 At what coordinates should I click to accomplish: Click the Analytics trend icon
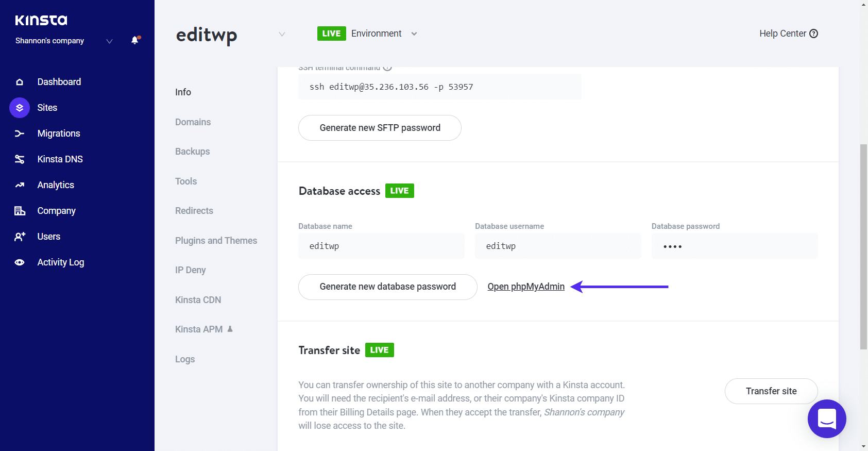20,185
